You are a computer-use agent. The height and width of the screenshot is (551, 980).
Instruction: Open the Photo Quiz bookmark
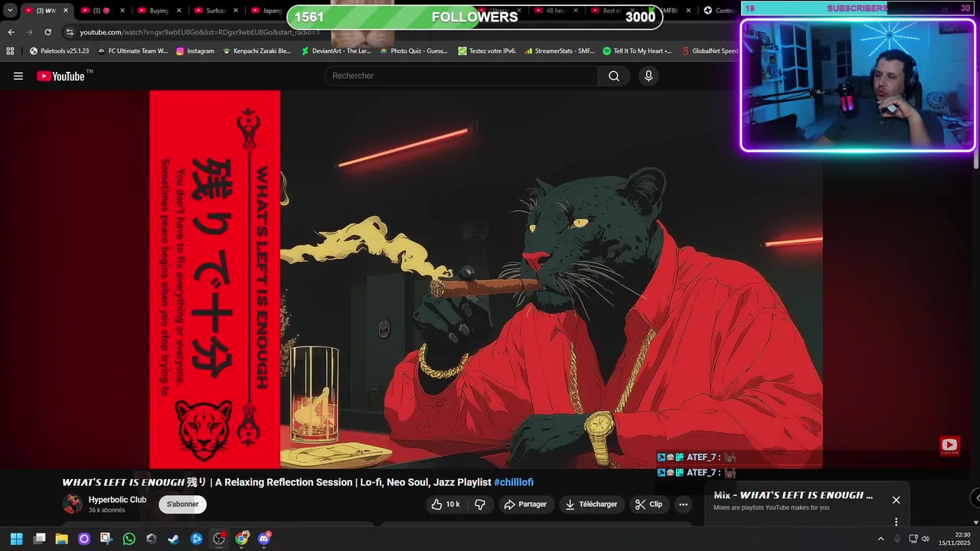tap(413, 51)
